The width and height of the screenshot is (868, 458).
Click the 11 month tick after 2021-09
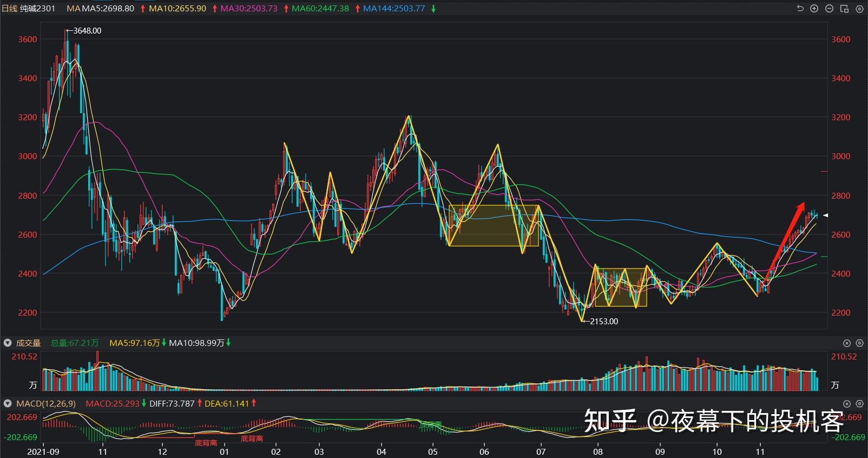pos(103,452)
